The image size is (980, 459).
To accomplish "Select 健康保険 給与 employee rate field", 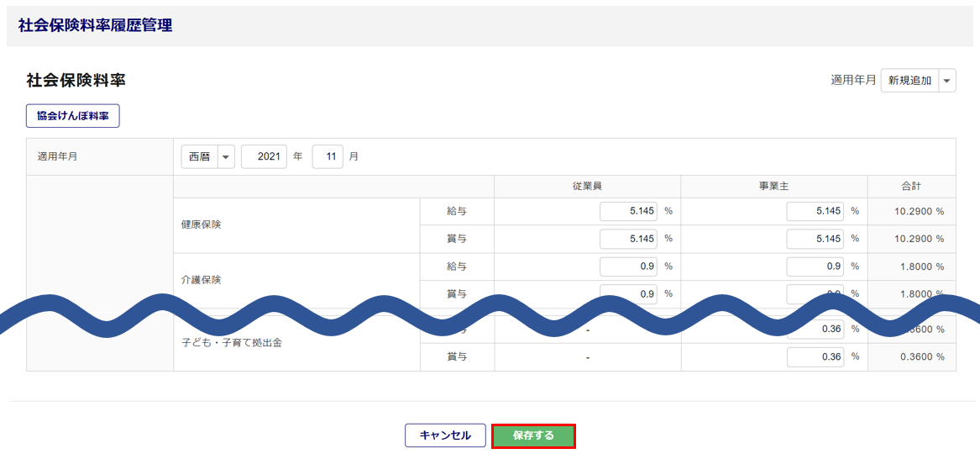I will [x=628, y=211].
